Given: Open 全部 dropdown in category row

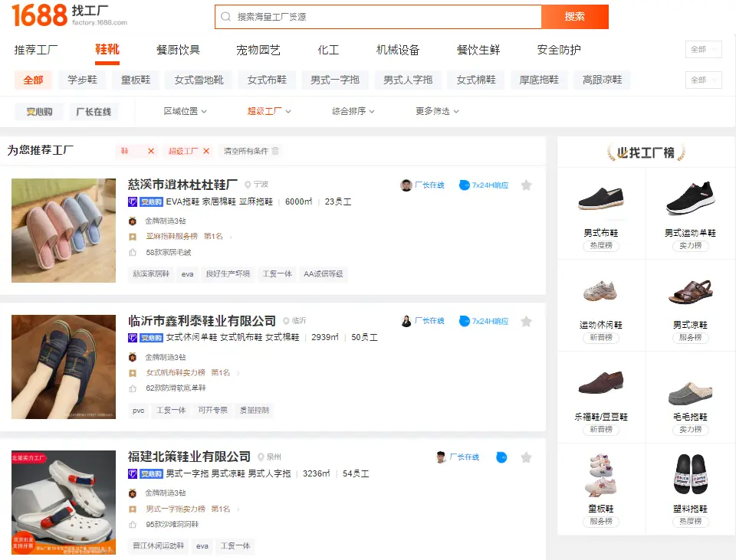Looking at the screenshot, I should coord(703,49).
